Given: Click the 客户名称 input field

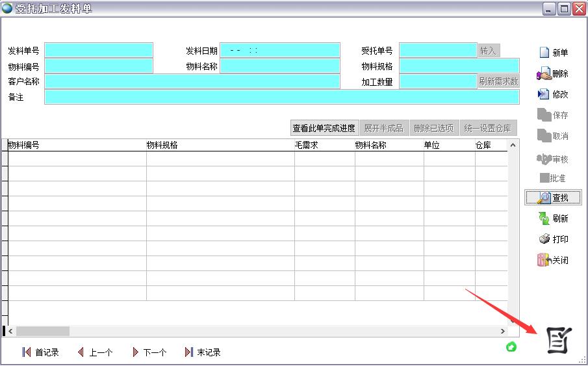Looking at the screenshot, I should click(192, 81).
